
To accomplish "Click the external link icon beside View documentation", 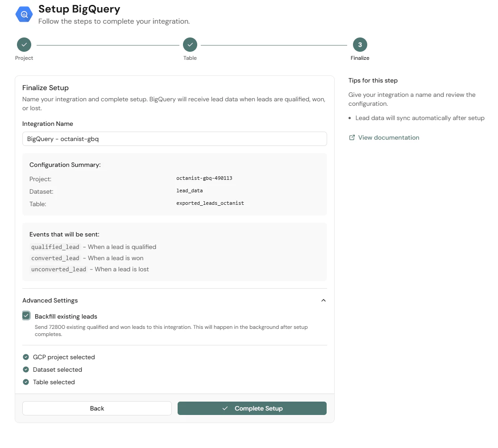I will pyautogui.click(x=352, y=137).
